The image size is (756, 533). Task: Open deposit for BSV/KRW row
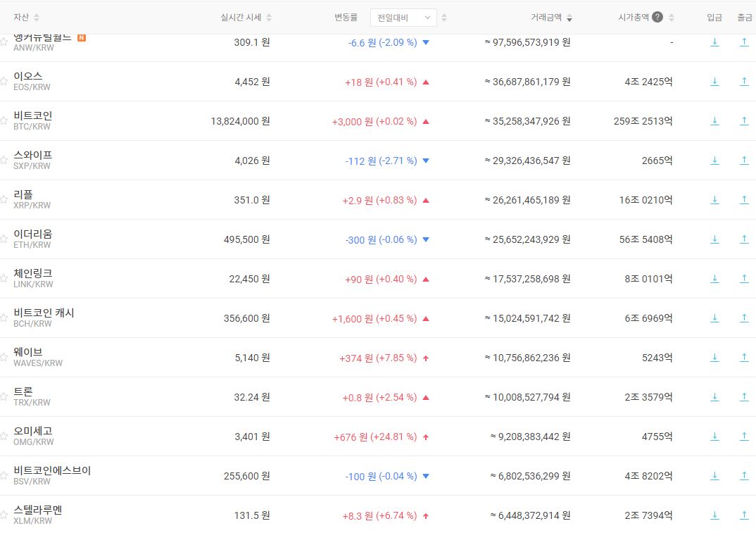[714, 476]
